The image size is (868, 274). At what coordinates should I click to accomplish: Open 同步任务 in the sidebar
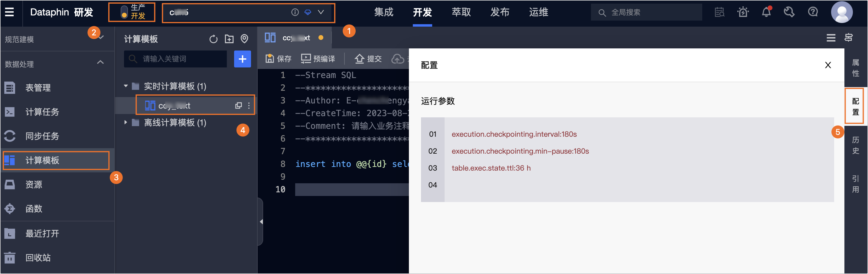pyautogui.click(x=57, y=136)
